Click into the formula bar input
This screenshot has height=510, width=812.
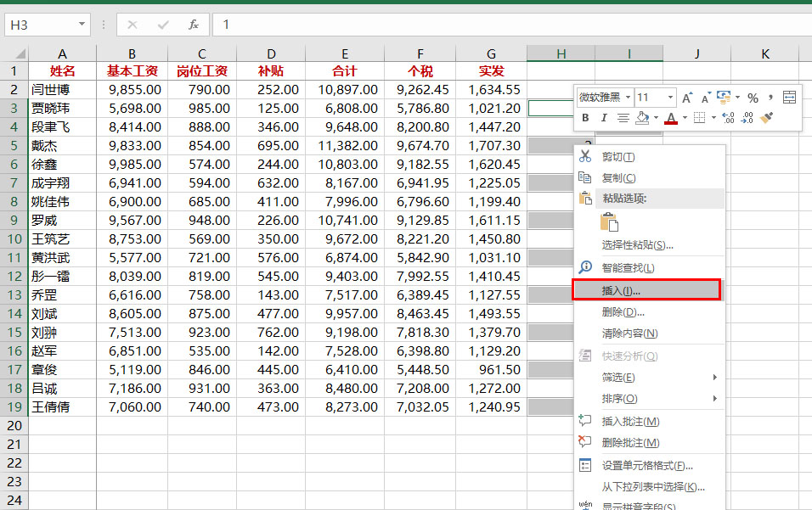click(513, 25)
